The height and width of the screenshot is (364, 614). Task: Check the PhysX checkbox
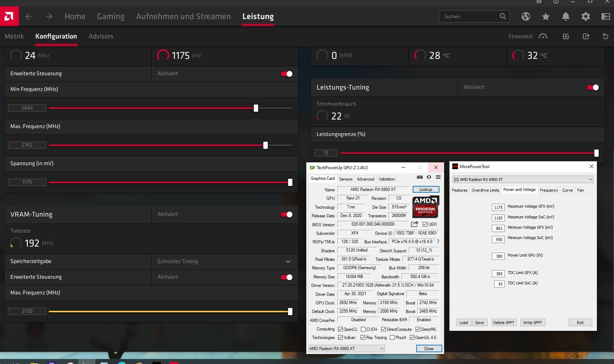(392, 338)
